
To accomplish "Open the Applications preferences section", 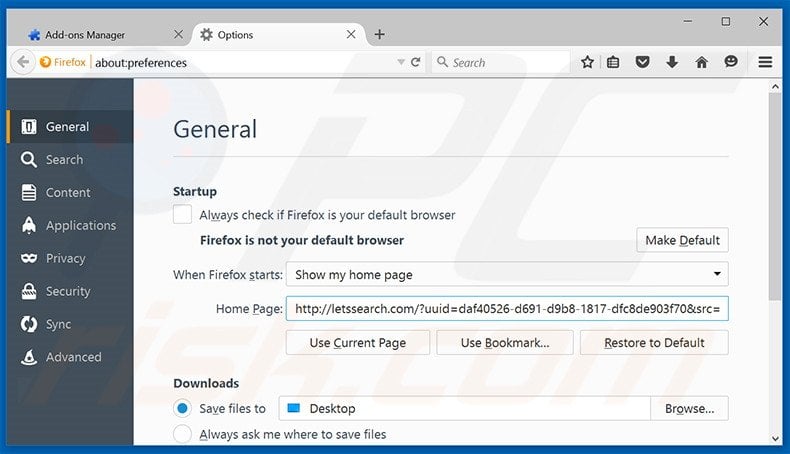I will point(70,225).
